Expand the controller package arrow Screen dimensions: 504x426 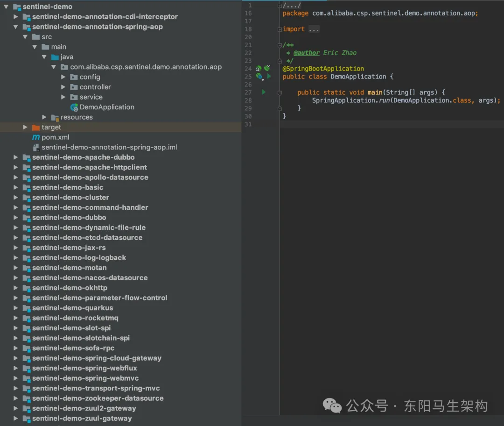click(x=63, y=87)
